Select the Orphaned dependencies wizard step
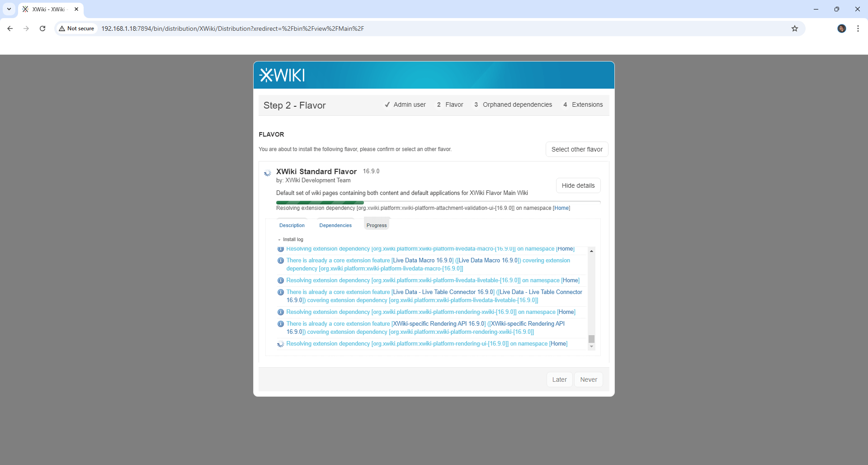This screenshot has width=868, height=465. [x=512, y=104]
